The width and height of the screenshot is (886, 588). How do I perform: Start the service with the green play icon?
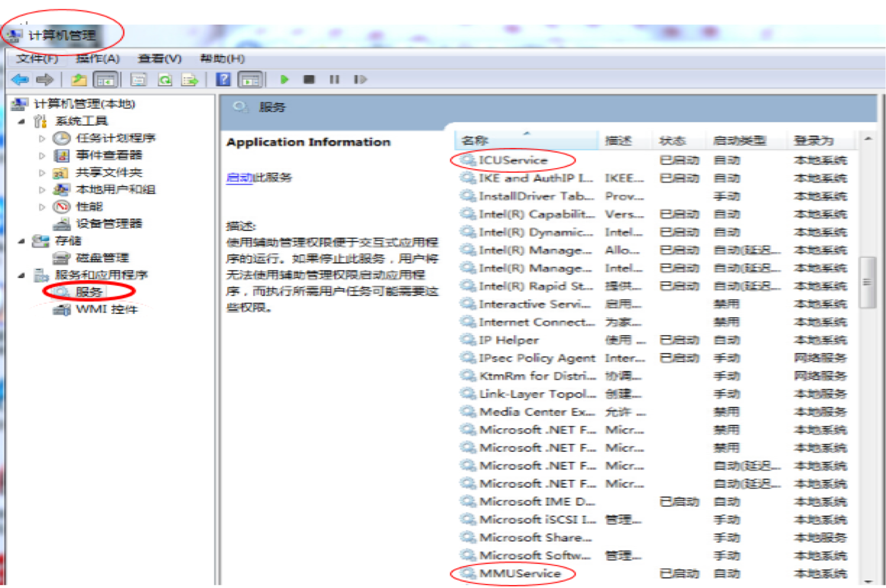point(284,79)
